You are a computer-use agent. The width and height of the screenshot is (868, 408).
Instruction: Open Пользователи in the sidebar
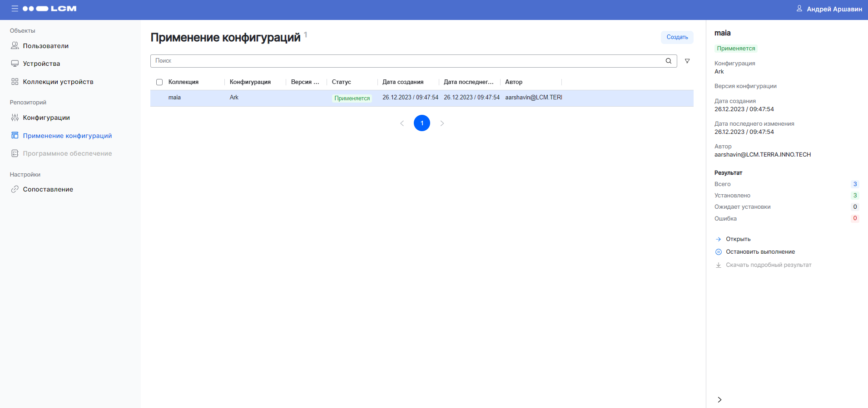click(45, 46)
